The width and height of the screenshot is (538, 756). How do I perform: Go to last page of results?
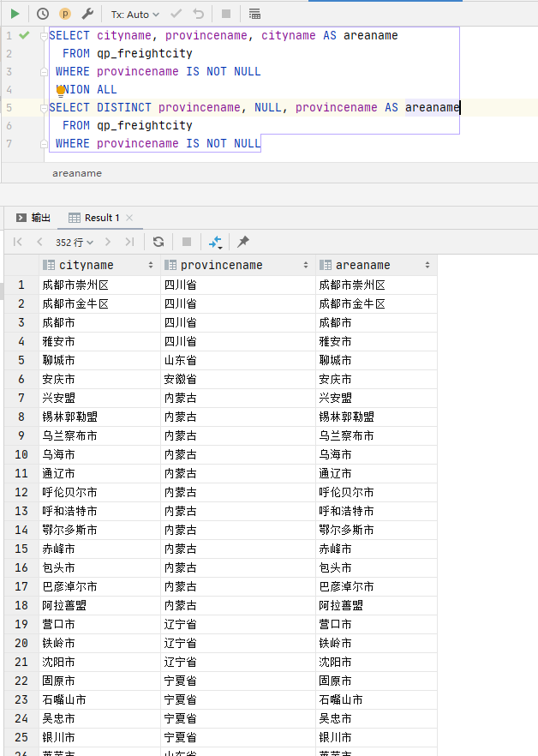point(129,242)
